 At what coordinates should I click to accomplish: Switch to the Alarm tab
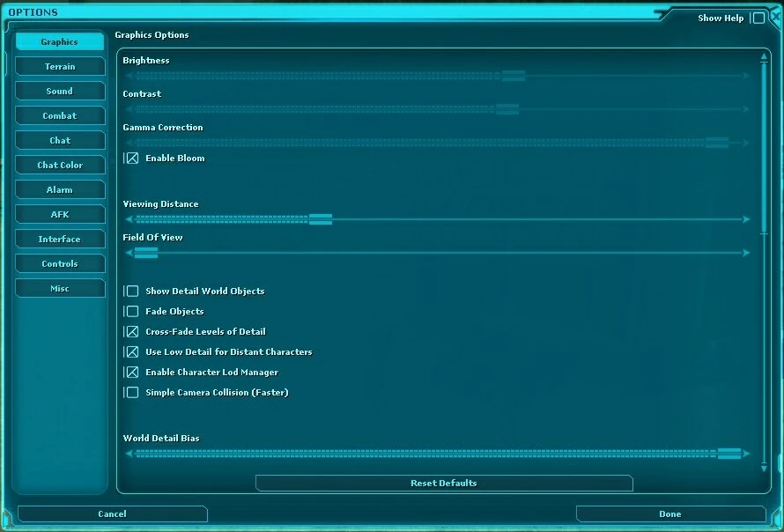click(x=60, y=189)
